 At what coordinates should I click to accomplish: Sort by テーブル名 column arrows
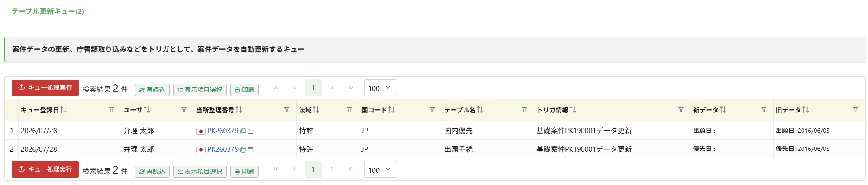[x=480, y=110]
